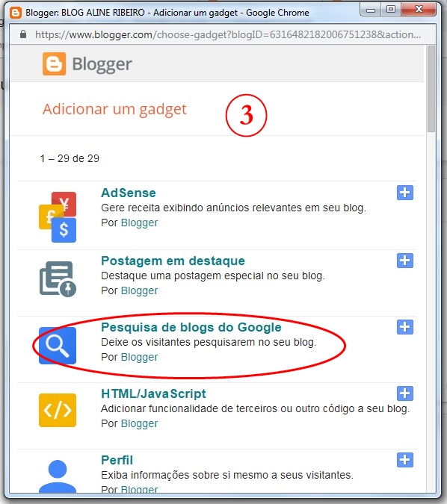447x504 pixels.
Task: Click the AdSense currency icon
Action: pos(58,217)
